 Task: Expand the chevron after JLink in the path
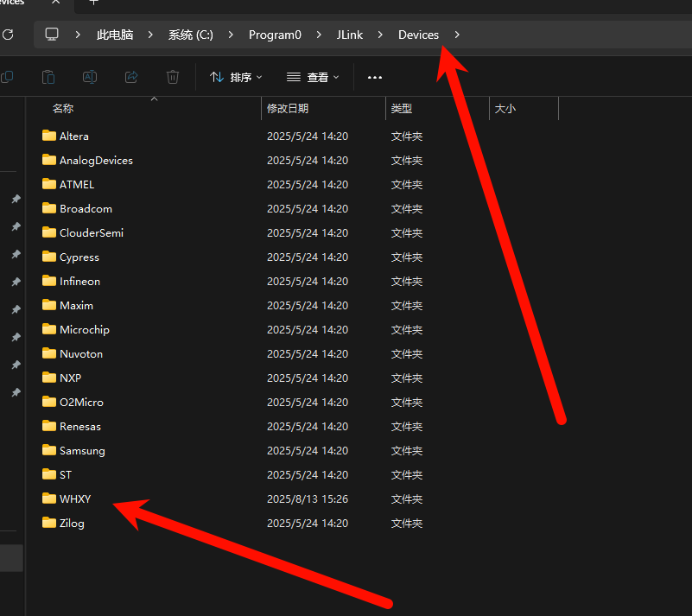(x=380, y=35)
